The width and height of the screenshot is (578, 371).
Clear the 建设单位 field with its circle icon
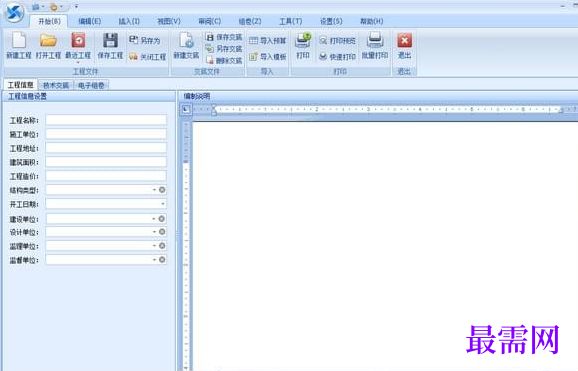(161, 219)
